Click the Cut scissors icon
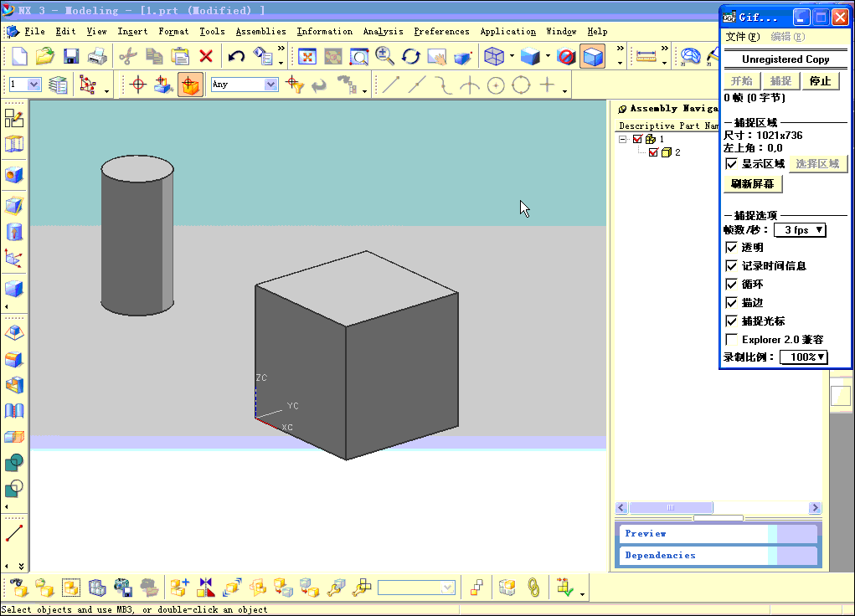This screenshot has height=616, width=855. (128, 56)
